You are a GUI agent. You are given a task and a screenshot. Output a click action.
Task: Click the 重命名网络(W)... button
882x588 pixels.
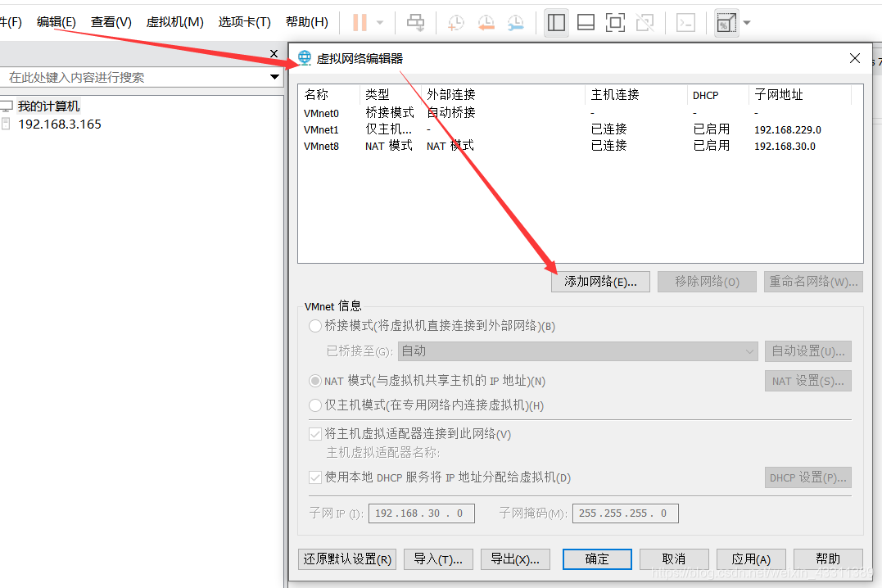pyautogui.click(x=813, y=282)
